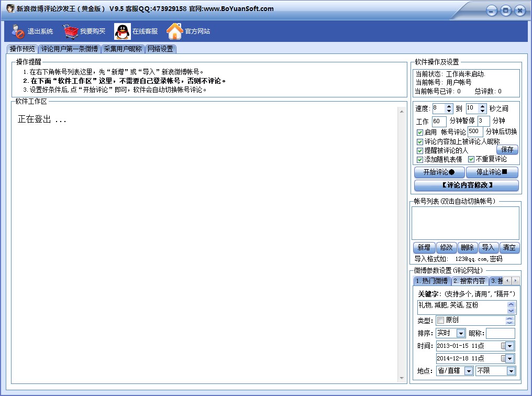Image resolution: width=532 pixels, height=396 pixels.
Task: Click 新增 to add account
Action: [x=424, y=248]
